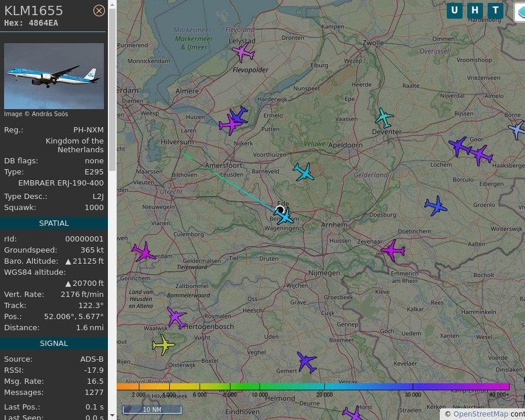Click the sidebar scrollbar up arrow
Screen dimensions: 525x420
pos(112,4)
